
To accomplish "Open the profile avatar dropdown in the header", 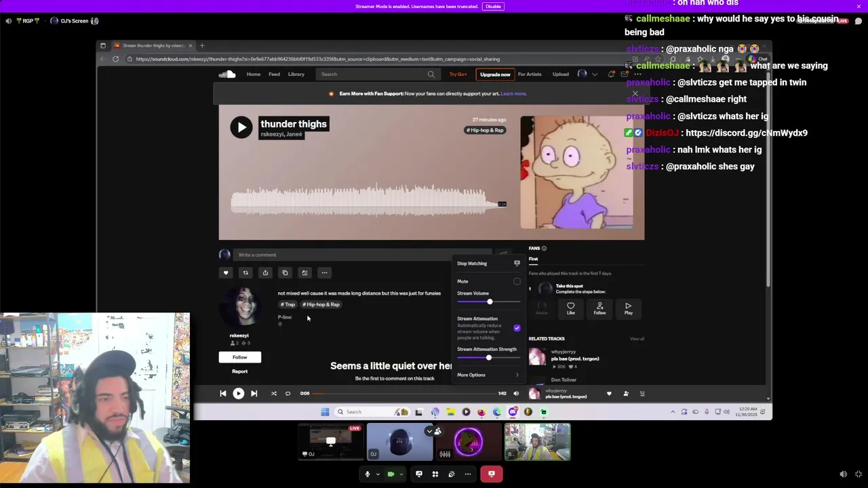I will pyautogui.click(x=587, y=75).
